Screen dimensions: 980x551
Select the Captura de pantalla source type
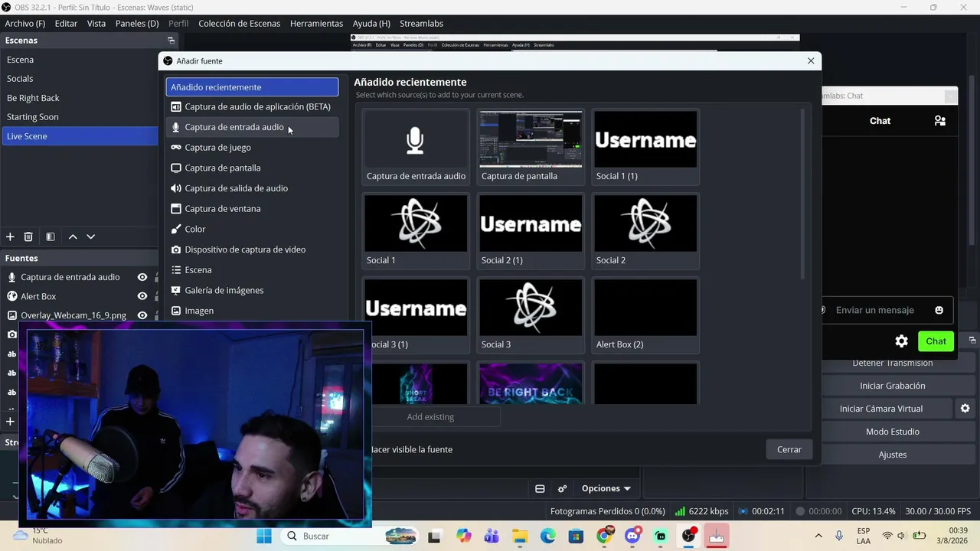point(252,168)
